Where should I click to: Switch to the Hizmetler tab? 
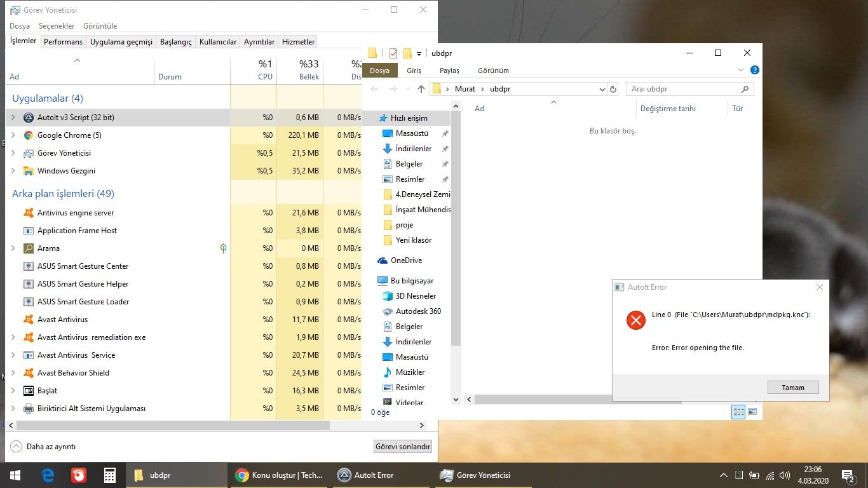[x=298, y=42]
